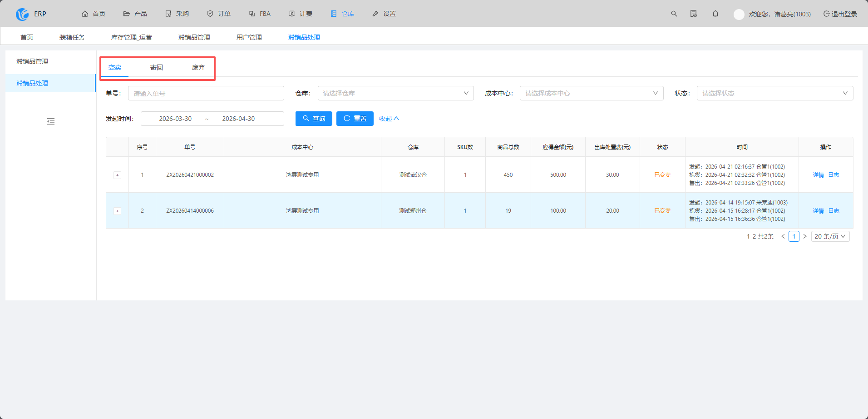
Task: Click the user avatar circle
Action: (x=739, y=14)
